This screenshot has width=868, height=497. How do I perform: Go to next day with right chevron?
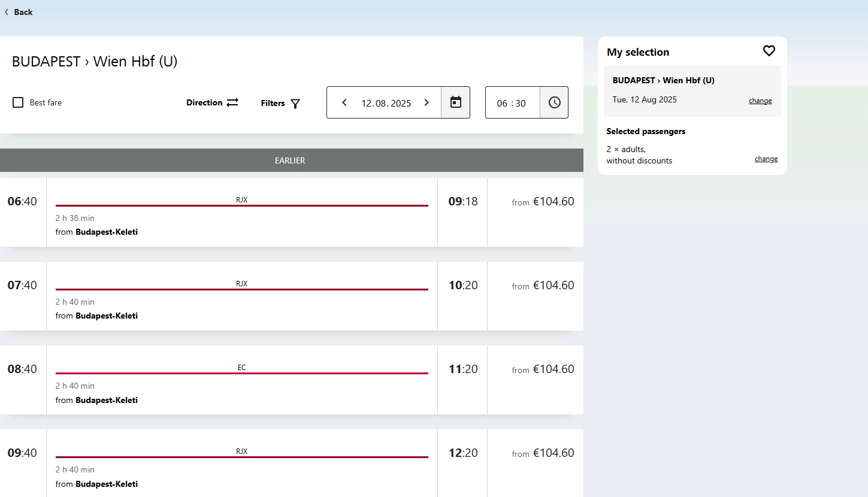coord(427,102)
